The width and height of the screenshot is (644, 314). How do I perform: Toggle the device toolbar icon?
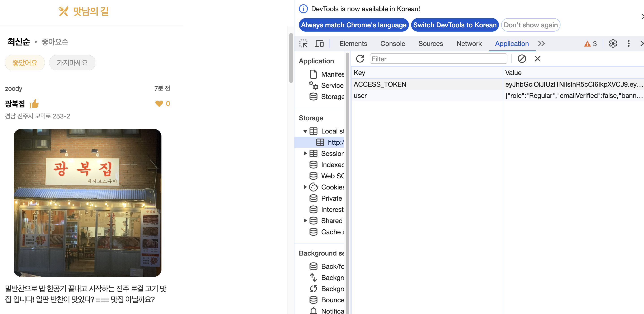319,43
